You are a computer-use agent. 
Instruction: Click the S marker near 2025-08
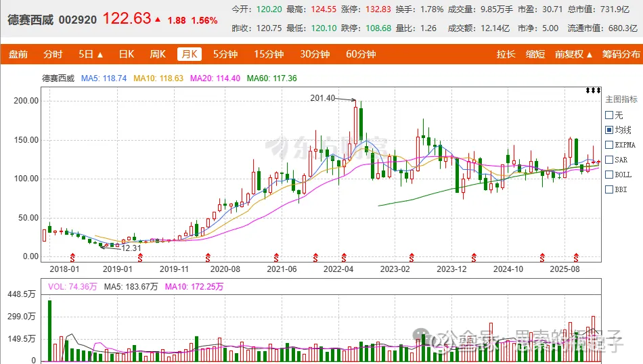coord(576,257)
